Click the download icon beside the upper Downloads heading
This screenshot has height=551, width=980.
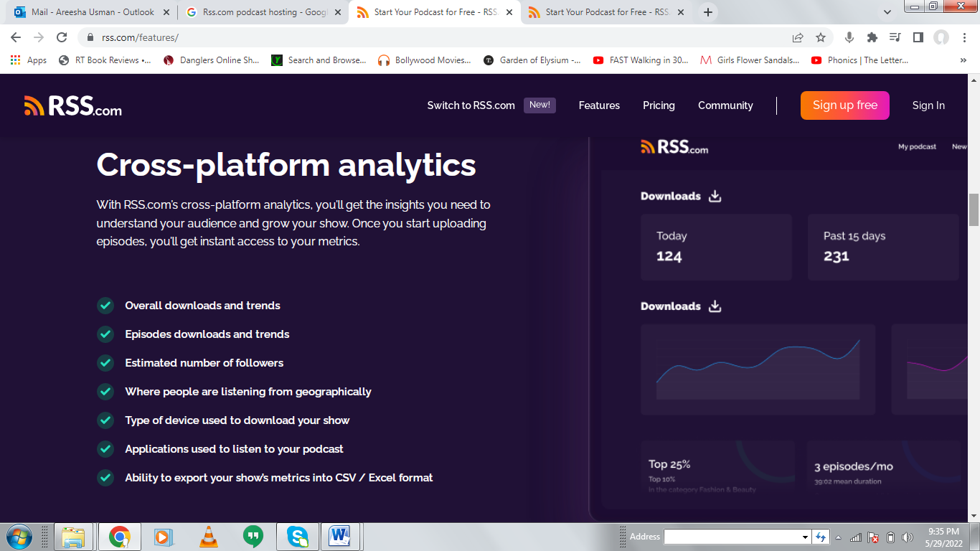(x=715, y=196)
